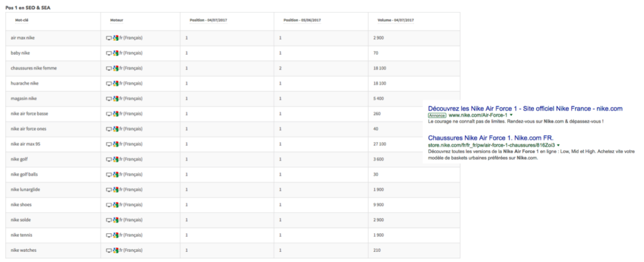Click the Google icon in the nike tennis row
The image size is (644, 262).
[x=116, y=235]
